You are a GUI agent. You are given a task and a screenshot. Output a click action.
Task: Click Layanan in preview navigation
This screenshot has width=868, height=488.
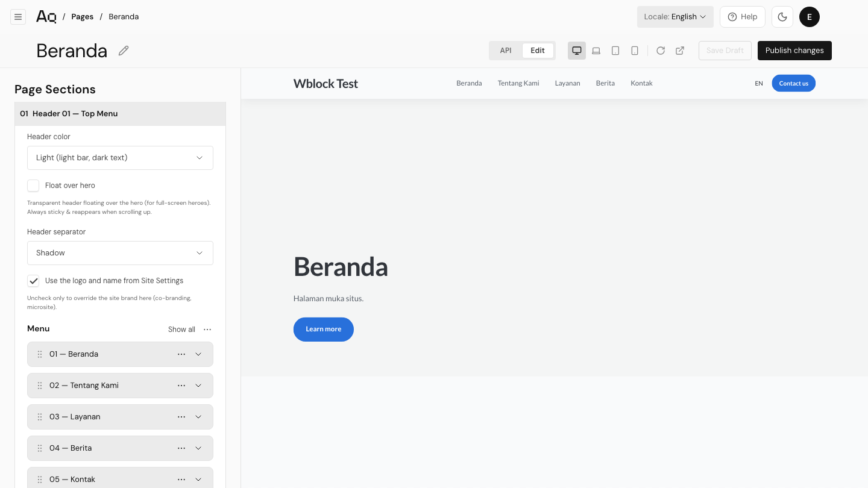(567, 83)
